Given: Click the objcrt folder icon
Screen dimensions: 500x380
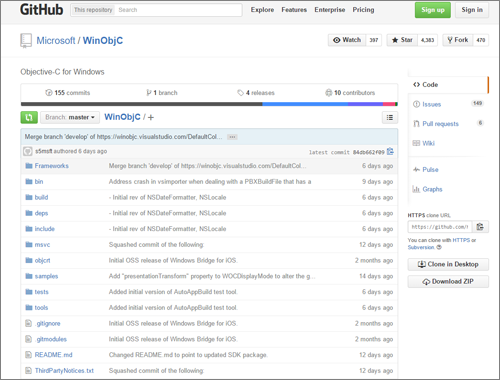Looking at the screenshot, I should click(29, 260).
